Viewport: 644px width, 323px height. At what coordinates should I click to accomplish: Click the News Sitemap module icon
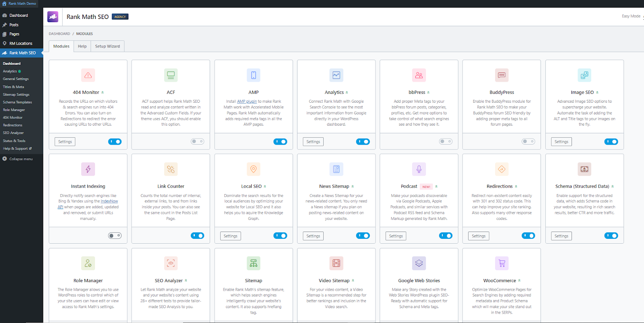click(336, 169)
